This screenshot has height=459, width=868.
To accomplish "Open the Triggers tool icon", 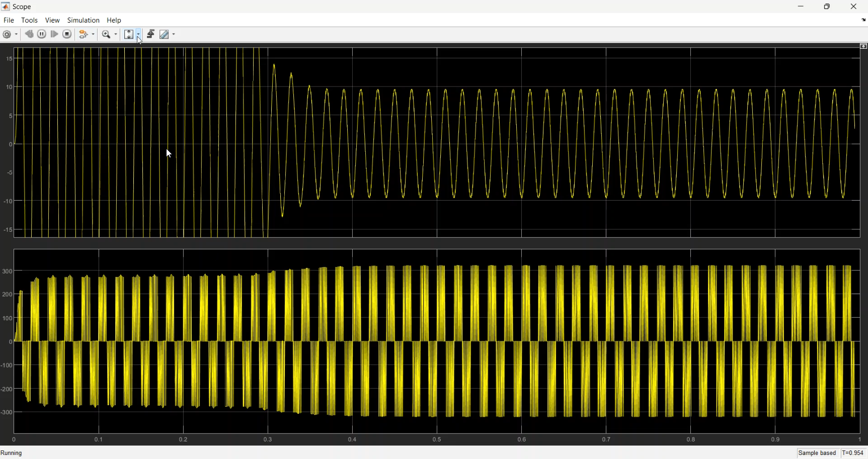I will pyautogui.click(x=150, y=34).
